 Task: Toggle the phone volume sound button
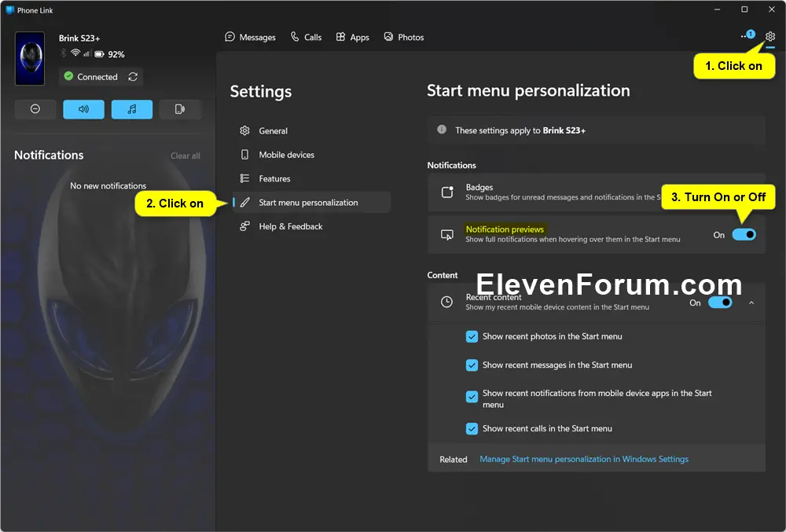coord(84,109)
